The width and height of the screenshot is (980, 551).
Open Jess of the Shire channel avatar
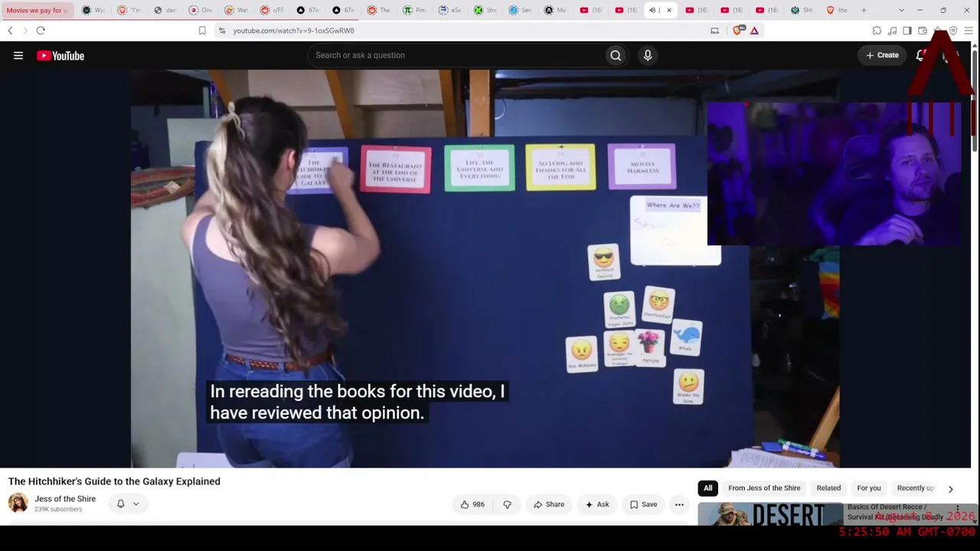pyautogui.click(x=18, y=503)
